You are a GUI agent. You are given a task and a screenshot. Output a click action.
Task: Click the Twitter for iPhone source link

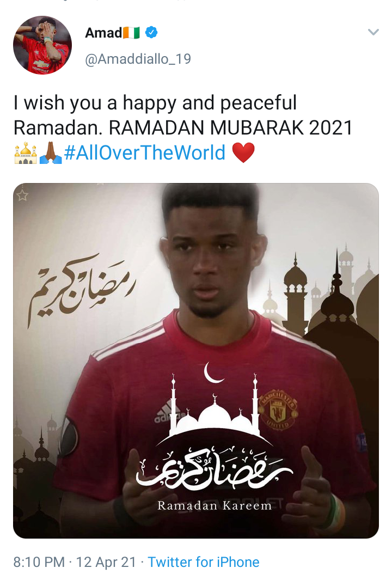[204, 561]
